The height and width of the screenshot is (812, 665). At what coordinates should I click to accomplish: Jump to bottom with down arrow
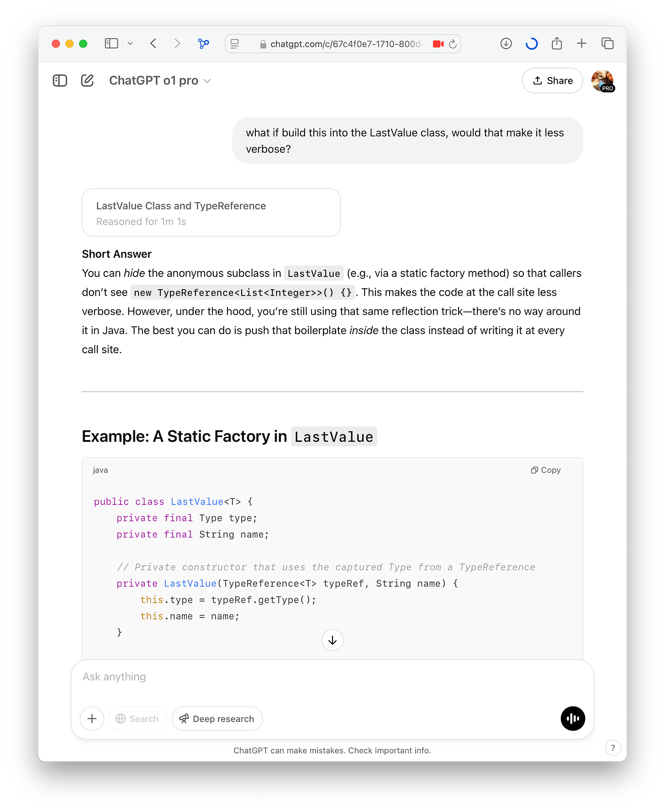[x=332, y=640]
